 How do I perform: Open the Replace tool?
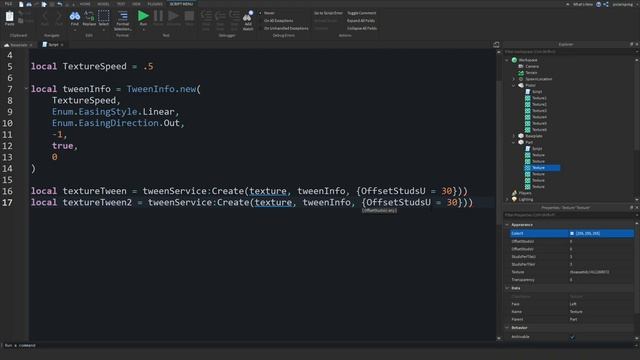coord(89,17)
